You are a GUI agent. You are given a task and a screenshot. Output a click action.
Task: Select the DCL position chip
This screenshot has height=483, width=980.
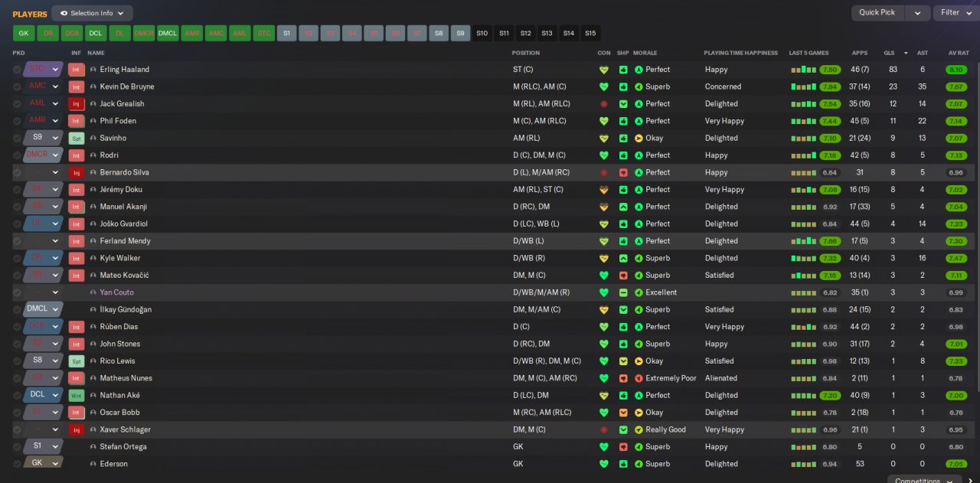tap(96, 33)
